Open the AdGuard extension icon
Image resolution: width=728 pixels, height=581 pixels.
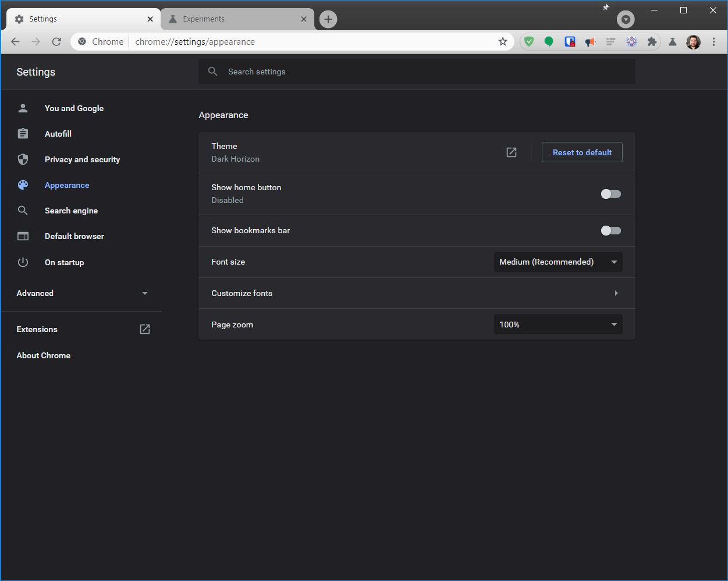point(529,41)
